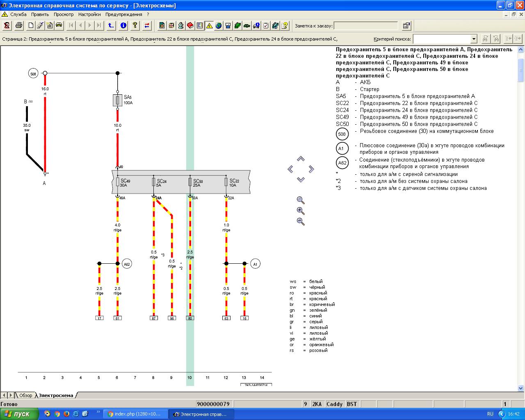Screen dimensions: 525x420
Task: Click the yellow warning triangle toolbar icon
Action: 209,25
